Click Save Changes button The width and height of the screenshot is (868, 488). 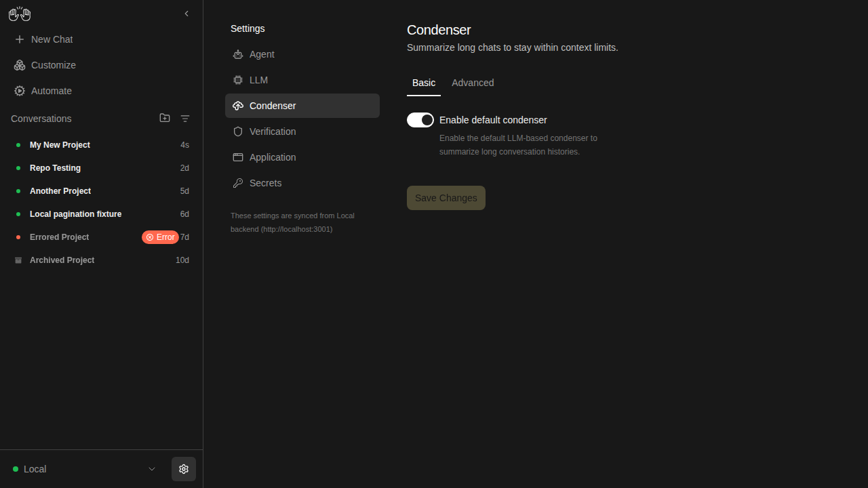pyautogui.click(x=446, y=198)
